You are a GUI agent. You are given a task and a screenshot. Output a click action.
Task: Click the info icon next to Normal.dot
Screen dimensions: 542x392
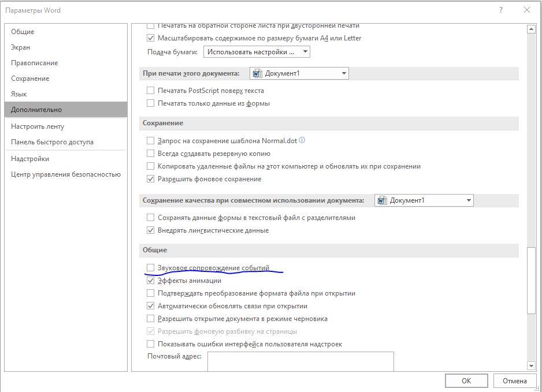[302, 140]
